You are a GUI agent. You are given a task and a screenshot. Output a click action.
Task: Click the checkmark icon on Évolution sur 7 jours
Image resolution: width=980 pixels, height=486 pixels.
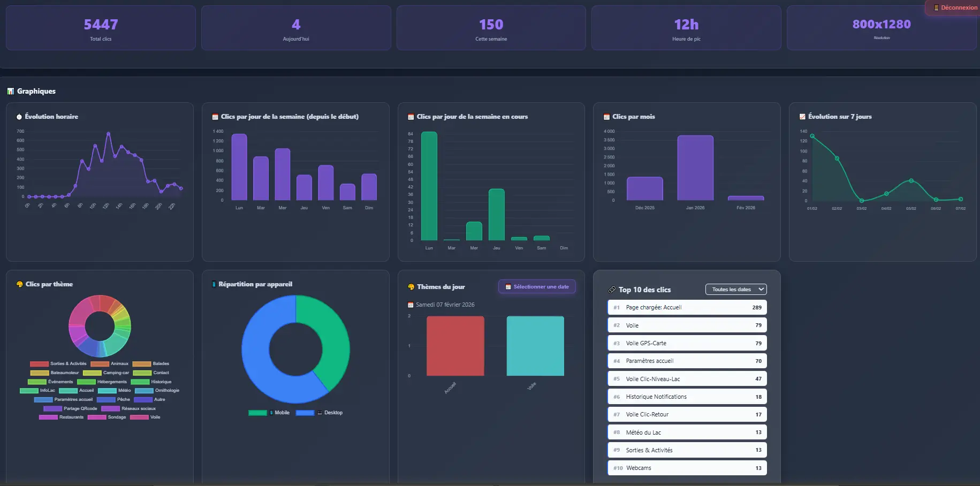pyautogui.click(x=802, y=117)
